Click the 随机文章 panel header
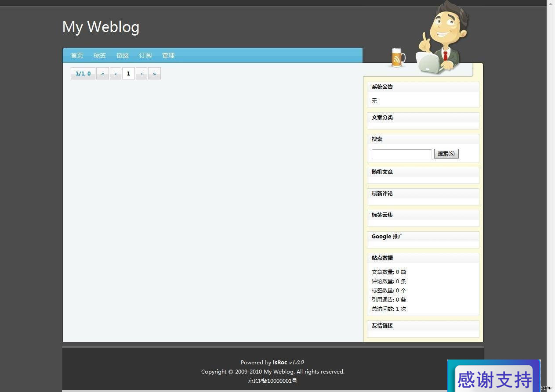Screen dimensions: 555x392 (423, 172)
